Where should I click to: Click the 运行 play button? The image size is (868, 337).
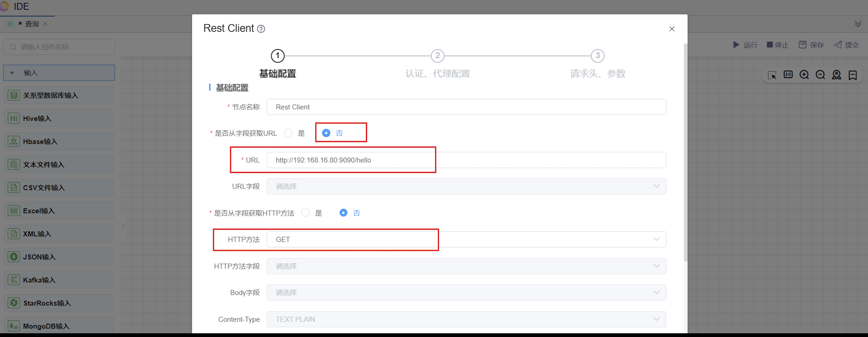[x=745, y=45]
